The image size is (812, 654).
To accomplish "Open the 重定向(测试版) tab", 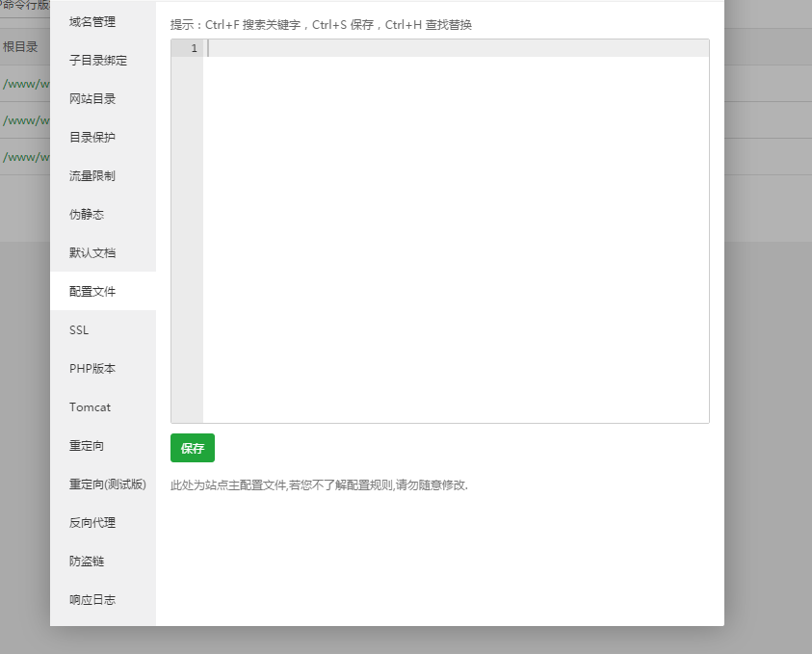I will (x=102, y=484).
